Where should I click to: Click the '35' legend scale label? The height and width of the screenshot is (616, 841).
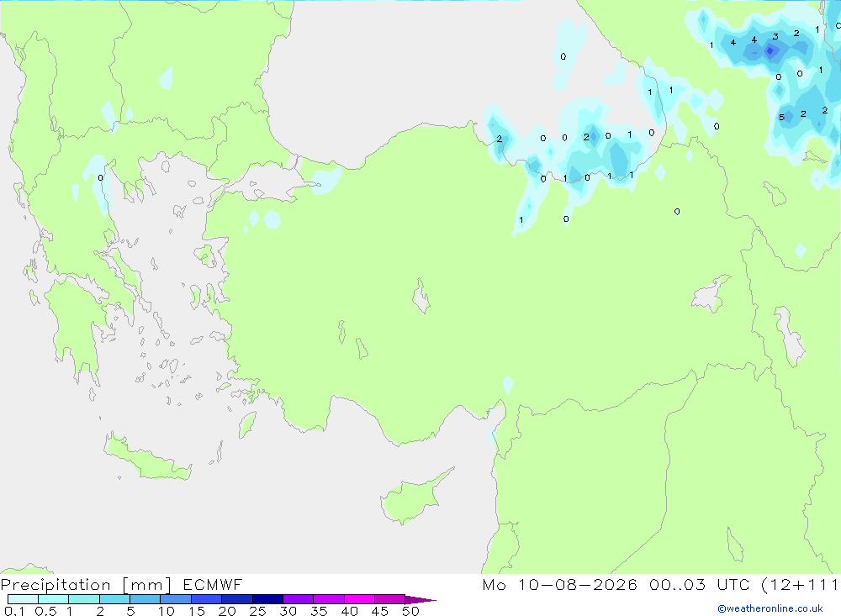point(319,611)
